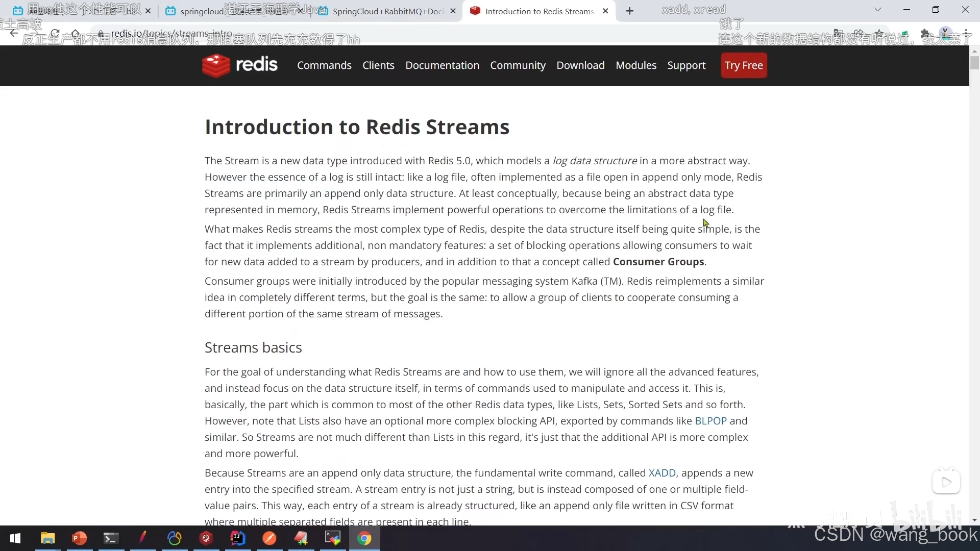Open the browser home page

point(75,34)
